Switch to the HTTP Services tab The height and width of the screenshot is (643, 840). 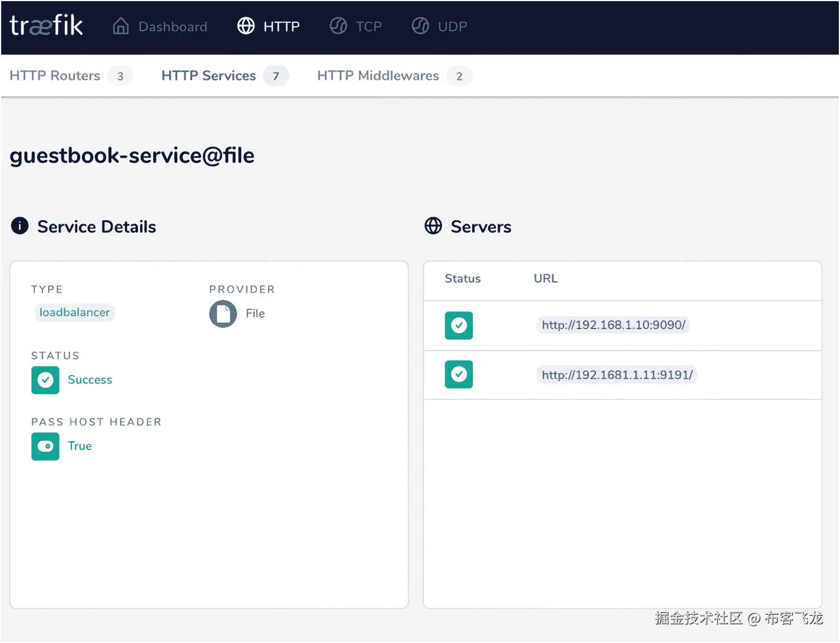pyautogui.click(x=209, y=76)
